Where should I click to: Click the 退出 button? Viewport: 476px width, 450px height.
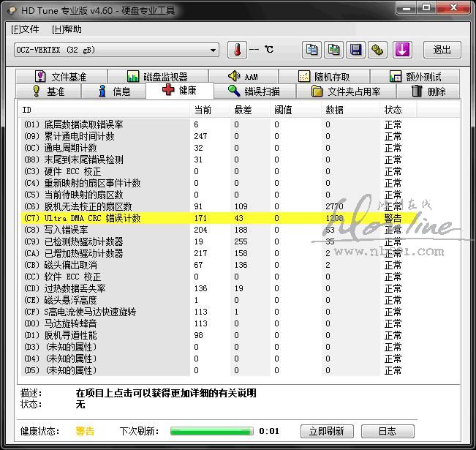tap(442, 50)
